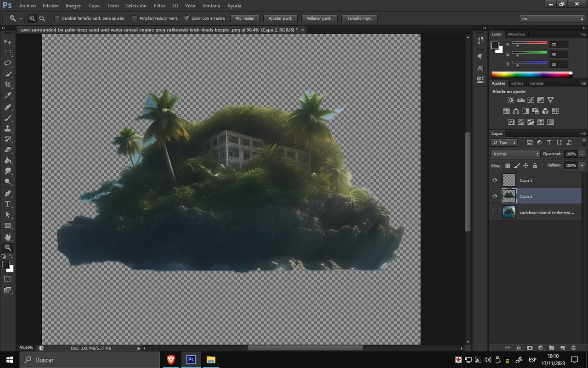This screenshot has width=588, height=368.
Task: Open the Relleno value dropdown arrow
Action: tap(582, 165)
